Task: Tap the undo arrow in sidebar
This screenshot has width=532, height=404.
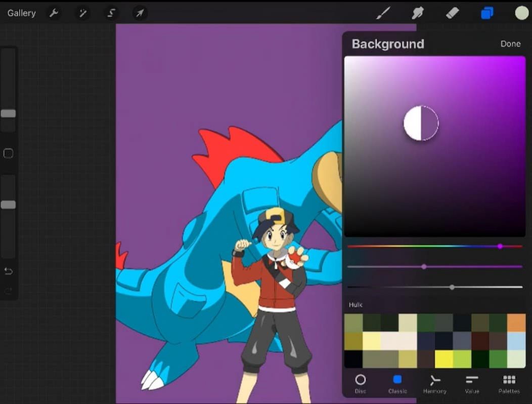Action: tap(8, 271)
